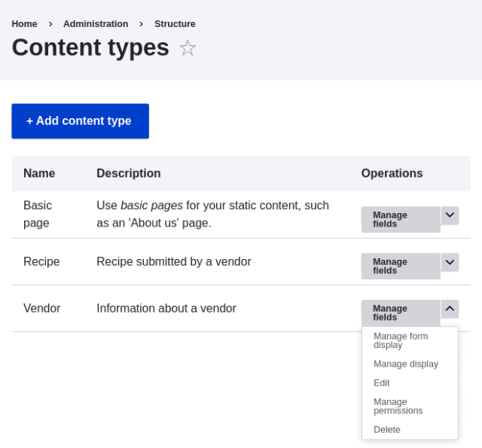Image resolution: width=482 pixels, height=448 pixels.
Task: Click the Description column header
Action: (x=129, y=173)
